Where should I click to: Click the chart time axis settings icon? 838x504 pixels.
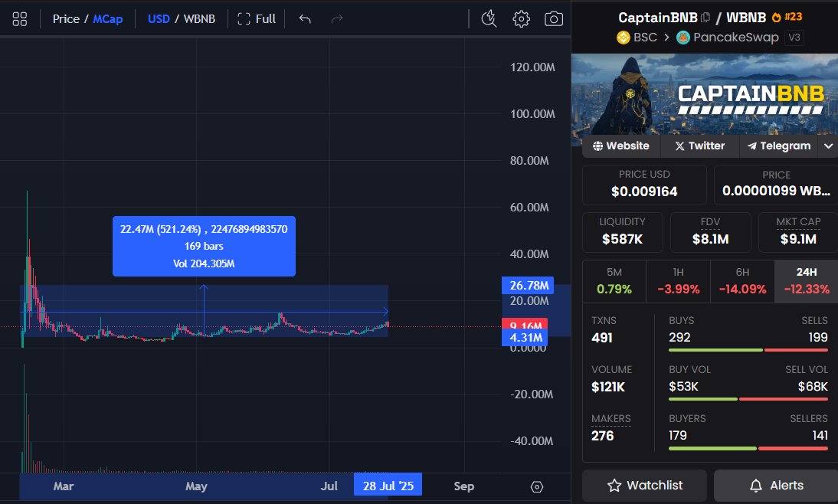[x=536, y=487]
